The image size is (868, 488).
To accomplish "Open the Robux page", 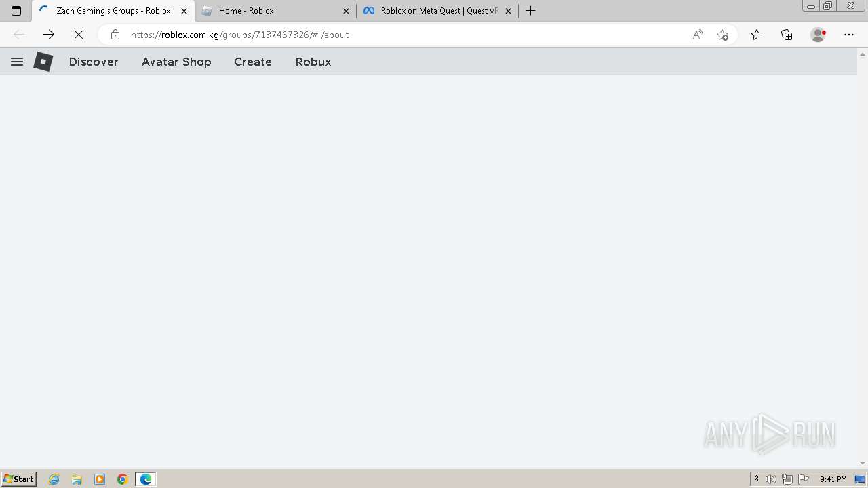I will 313,62.
